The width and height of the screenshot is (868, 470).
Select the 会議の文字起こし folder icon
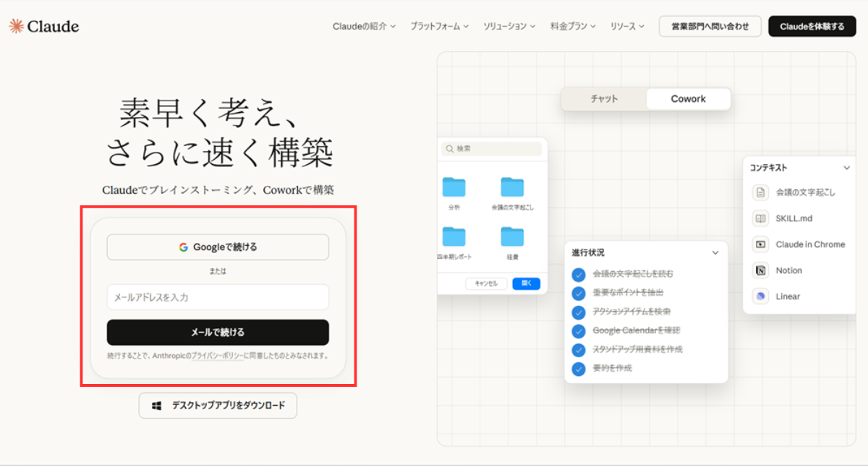512,187
